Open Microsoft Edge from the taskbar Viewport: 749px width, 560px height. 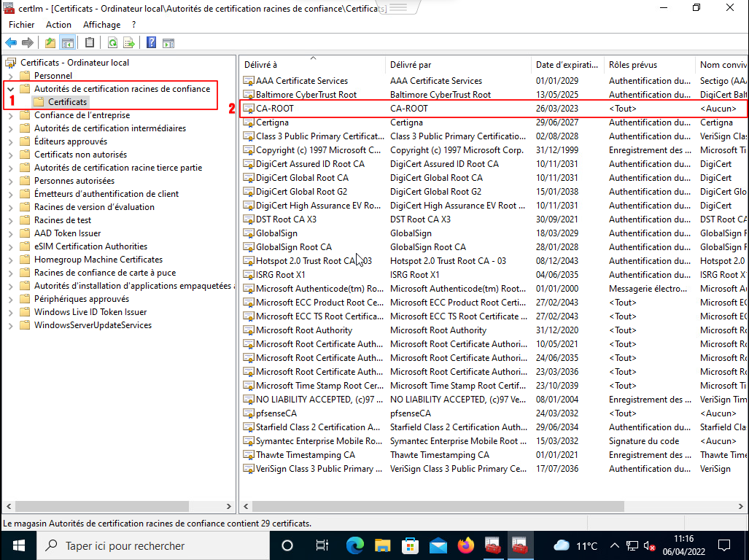(x=354, y=545)
